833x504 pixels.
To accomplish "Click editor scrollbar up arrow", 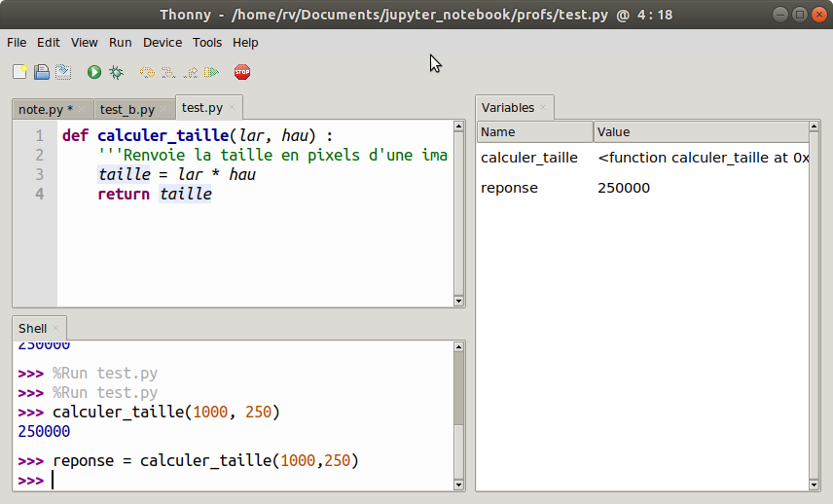I will [x=459, y=126].
